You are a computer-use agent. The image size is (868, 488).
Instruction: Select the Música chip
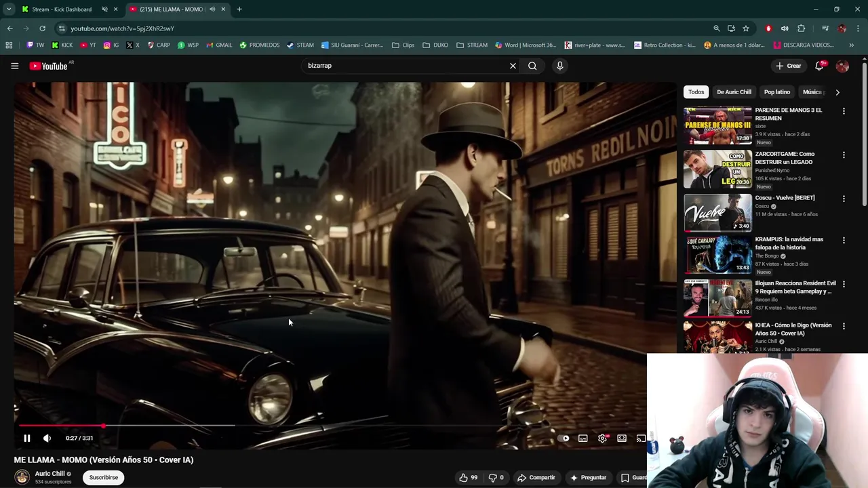pyautogui.click(x=812, y=91)
